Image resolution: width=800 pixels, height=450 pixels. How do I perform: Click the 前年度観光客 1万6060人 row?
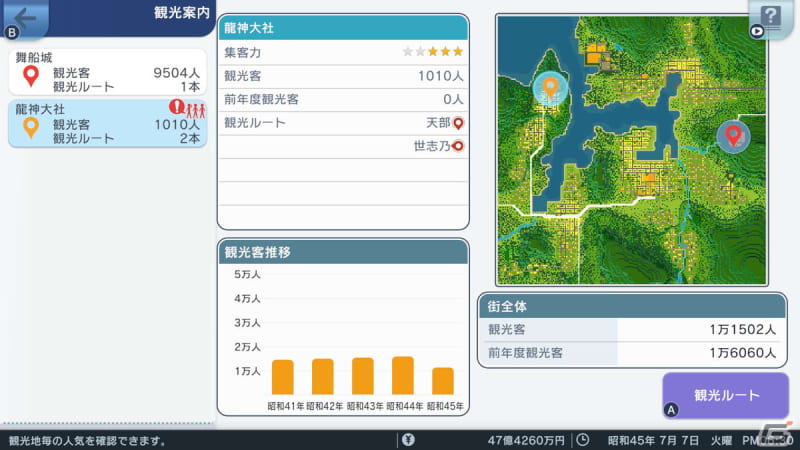[x=632, y=353]
